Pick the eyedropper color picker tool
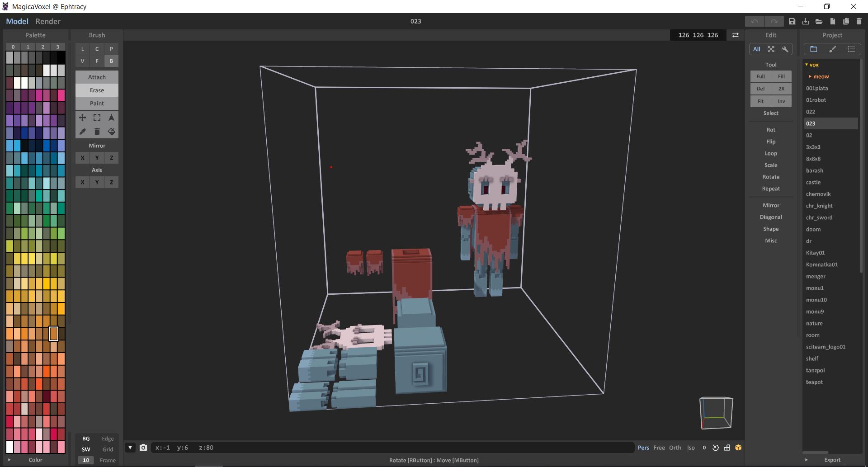This screenshot has height=467, width=868. [x=82, y=132]
